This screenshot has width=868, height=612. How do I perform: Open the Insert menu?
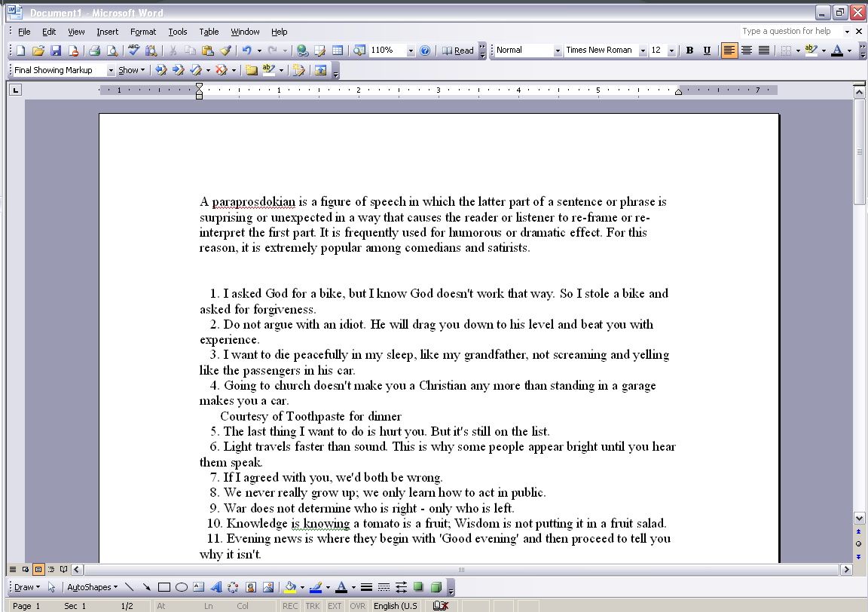[x=107, y=32]
